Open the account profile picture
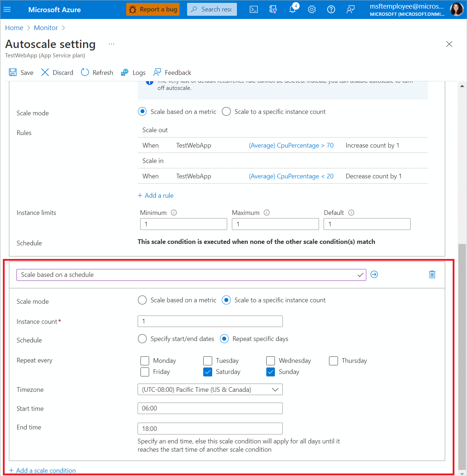 pyautogui.click(x=457, y=9)
